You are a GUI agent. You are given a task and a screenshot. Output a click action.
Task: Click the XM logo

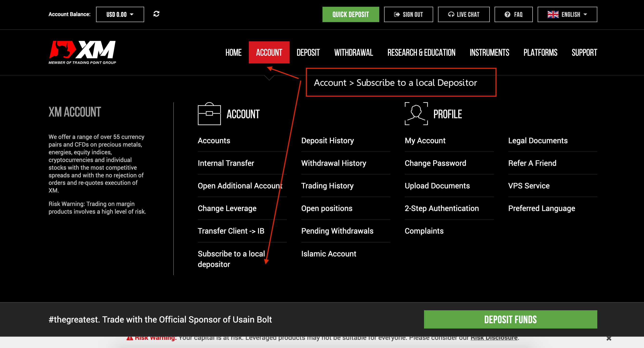click(x=82, y=52)
